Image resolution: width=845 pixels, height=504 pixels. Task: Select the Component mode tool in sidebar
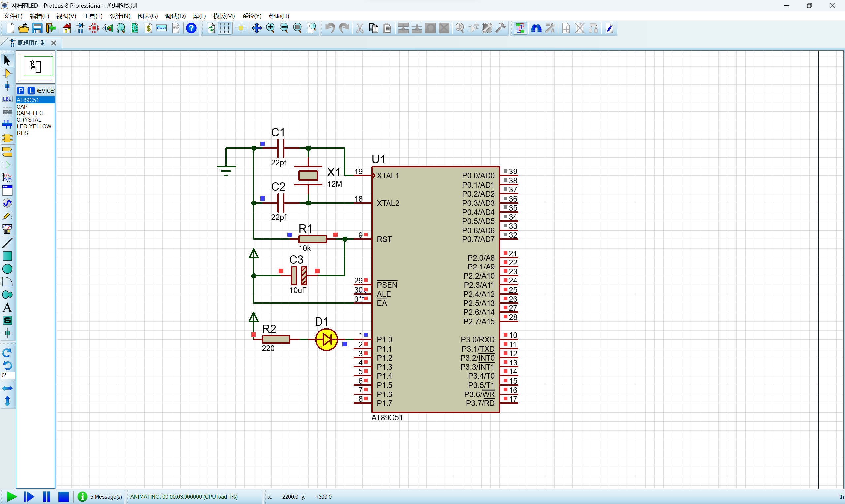(7, 73)
